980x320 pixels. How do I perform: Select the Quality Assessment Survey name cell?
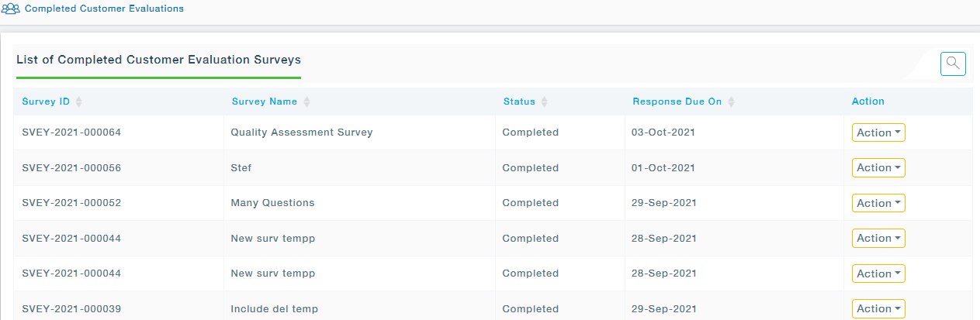tap(302, 132)
